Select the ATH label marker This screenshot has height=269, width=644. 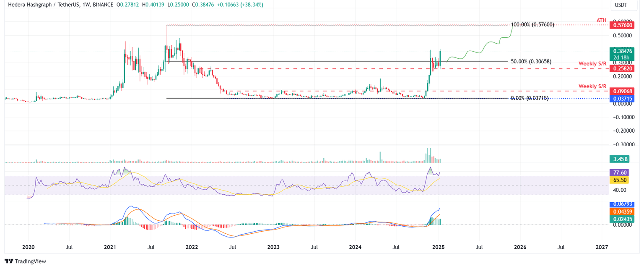point(601,19)
